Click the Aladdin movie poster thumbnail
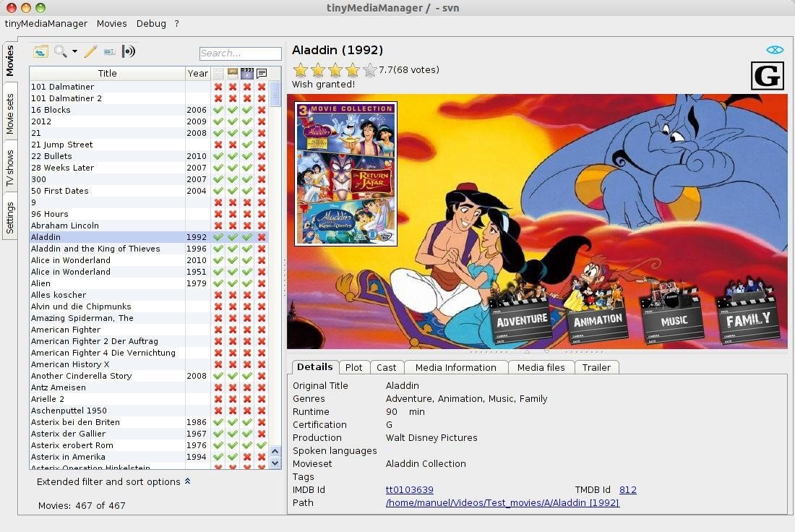The width and height of the screenshot is (795, 532). (345, 174)
